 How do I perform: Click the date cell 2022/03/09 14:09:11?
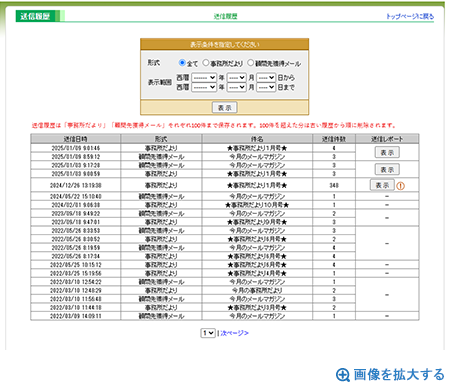76,316
